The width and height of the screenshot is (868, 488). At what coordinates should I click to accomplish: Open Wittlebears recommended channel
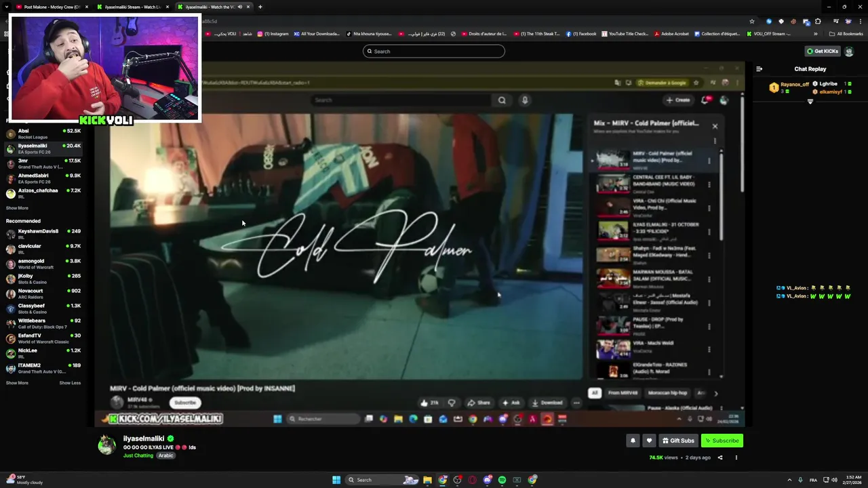pyautogui.click(x=43, y=323)
